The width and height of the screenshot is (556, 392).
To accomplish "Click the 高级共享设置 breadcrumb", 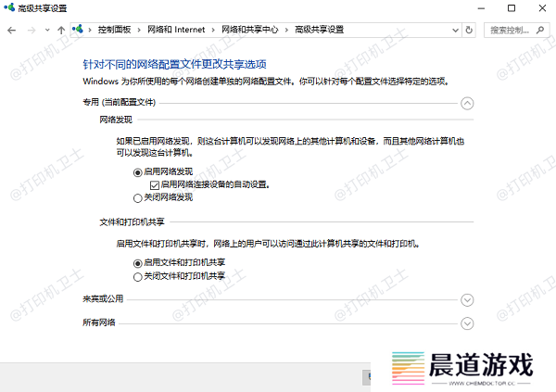I will (x=320, y=30).
